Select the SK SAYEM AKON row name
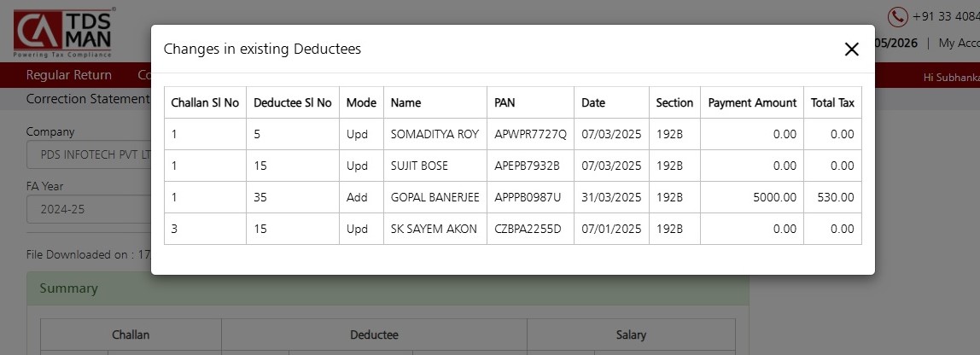This screenshot has width=980, height=355. pyautogui.click(x=434, y=229)
